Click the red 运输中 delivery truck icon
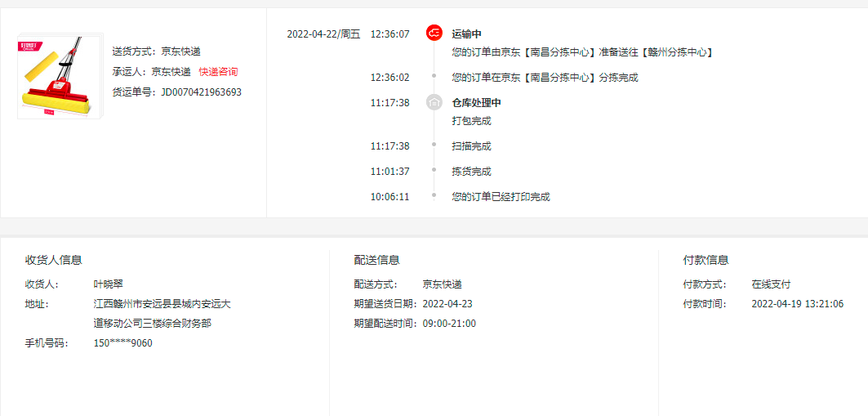Image resolution: width=868 pixels, height=416 pixels. tap(434, 34)
